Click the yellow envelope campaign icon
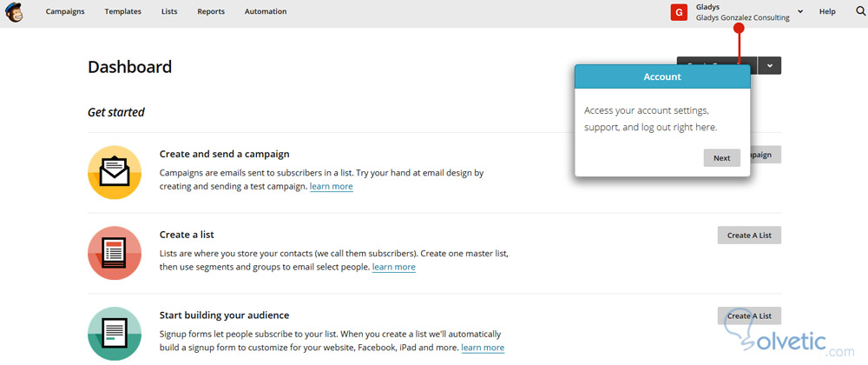The width and height of the screenshot is (868, 365). pyautogui.click(x=115, y=172)
